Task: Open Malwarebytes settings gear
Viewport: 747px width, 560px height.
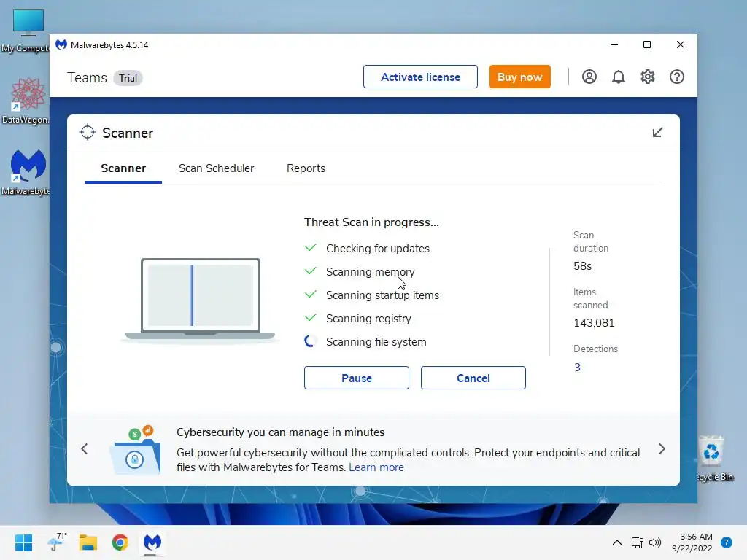Action: tap(648, 77)
